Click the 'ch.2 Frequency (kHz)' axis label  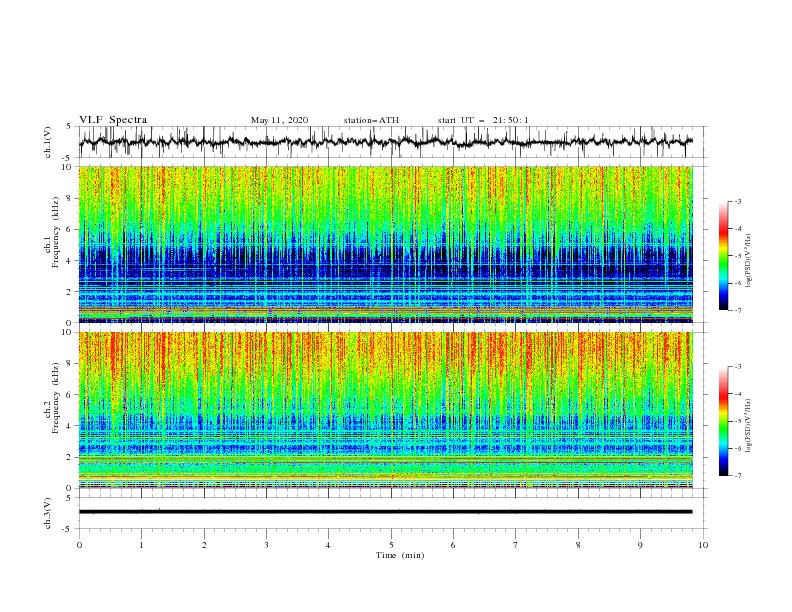52,398
